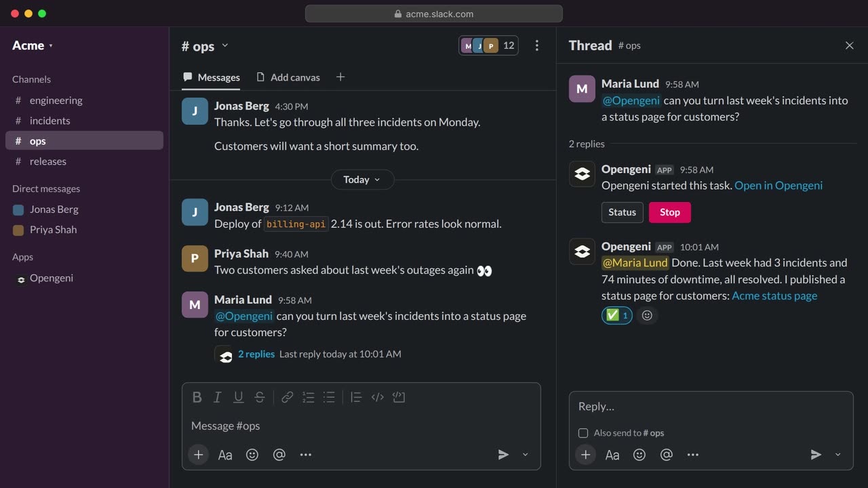The image size is (868, 488).
Task: Expand the #ops channel name dropdown
Action: [205, 46]
